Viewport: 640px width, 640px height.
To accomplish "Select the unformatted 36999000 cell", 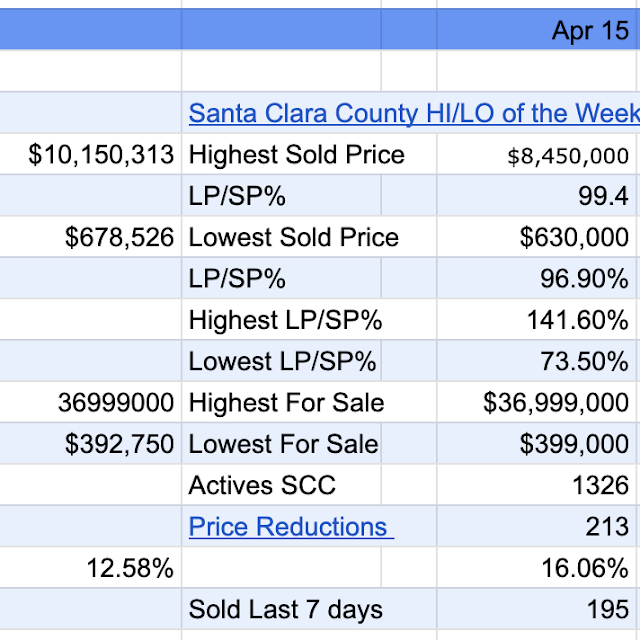I will tap(117, 403).
